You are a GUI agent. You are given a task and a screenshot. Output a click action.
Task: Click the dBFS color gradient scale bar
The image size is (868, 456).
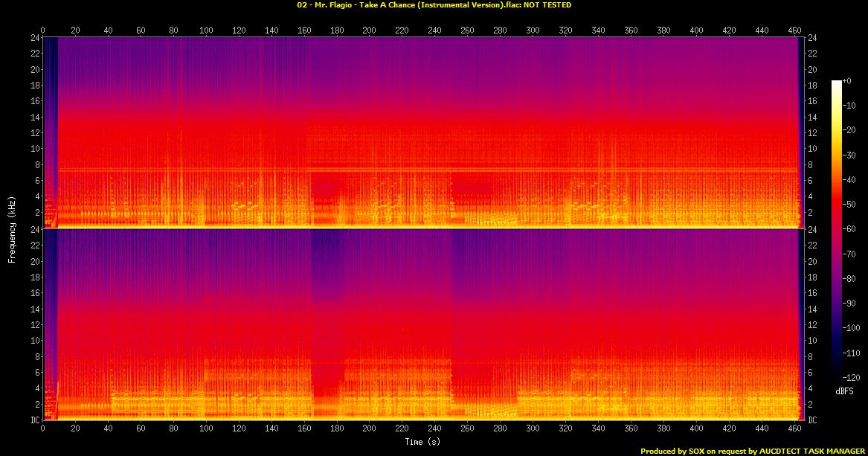click(837, 228)
